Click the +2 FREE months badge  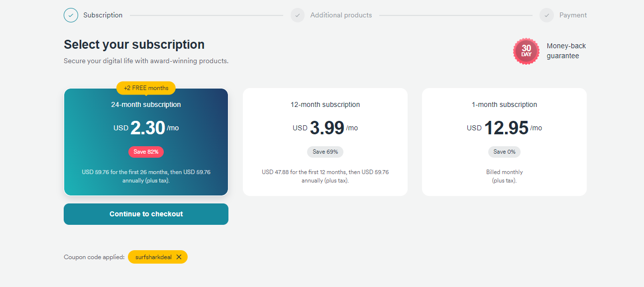point(146,88)
